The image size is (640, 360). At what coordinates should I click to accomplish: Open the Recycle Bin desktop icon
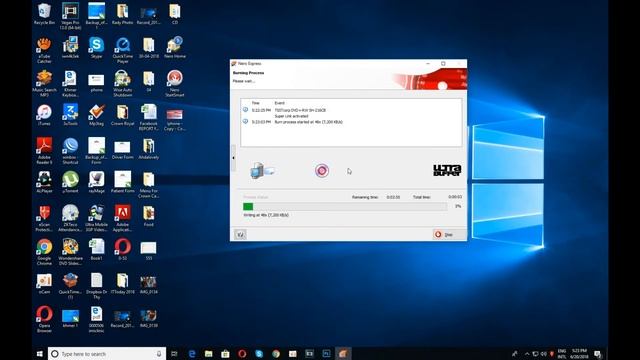[44, 14]
